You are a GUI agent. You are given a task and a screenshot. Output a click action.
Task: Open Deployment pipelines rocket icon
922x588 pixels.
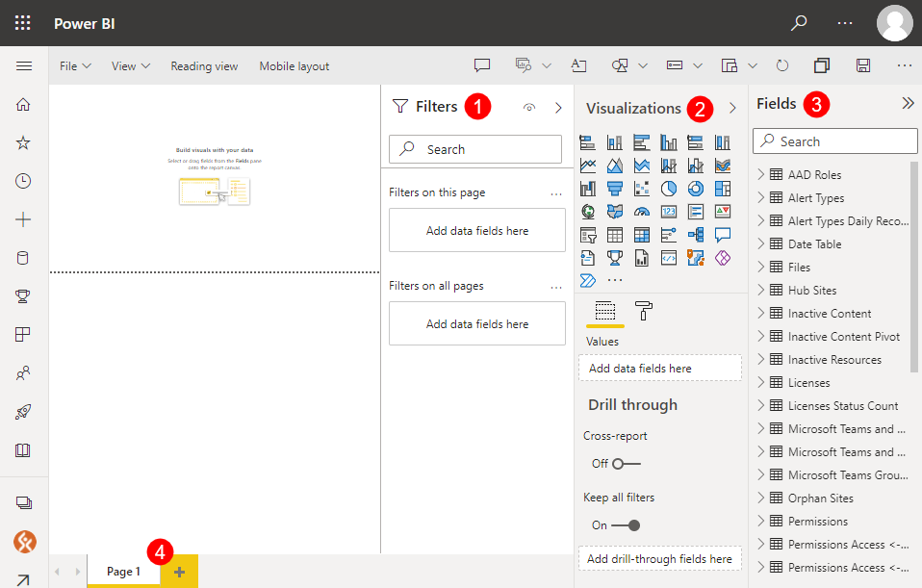23,412
